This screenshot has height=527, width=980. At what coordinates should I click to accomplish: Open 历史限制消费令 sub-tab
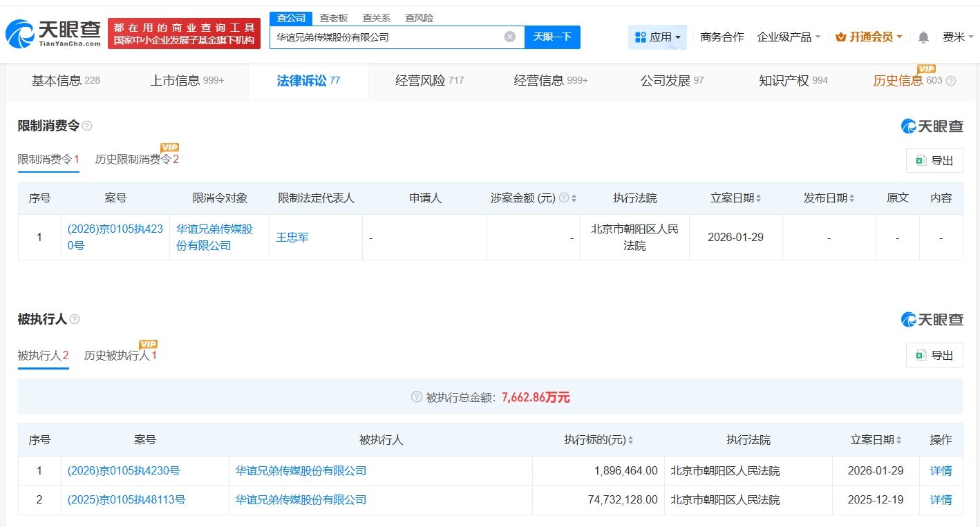(x=137, y=160)
